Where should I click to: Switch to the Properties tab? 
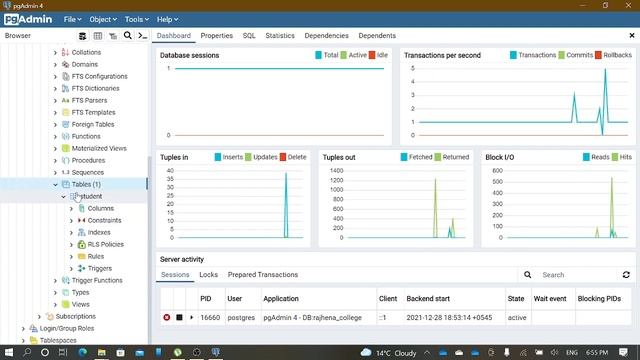pyautogui.click(x=217, y=36)
